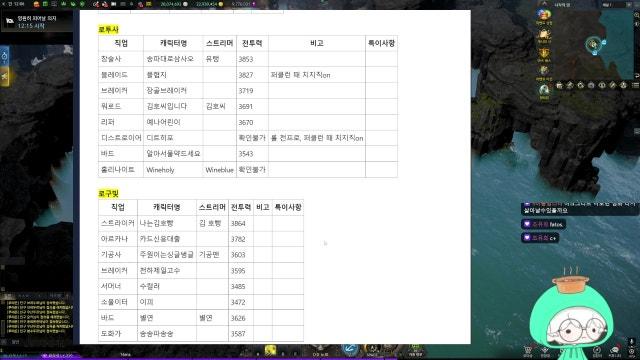Click the hamburger list icon beside the minimap

point(636,85)
